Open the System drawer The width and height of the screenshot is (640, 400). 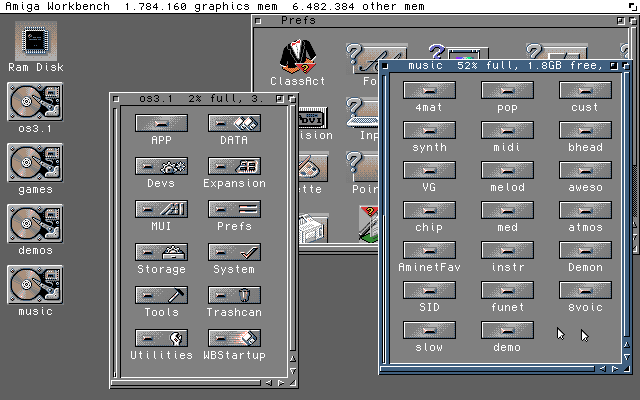pyautogui.click(x=234, y=252)
